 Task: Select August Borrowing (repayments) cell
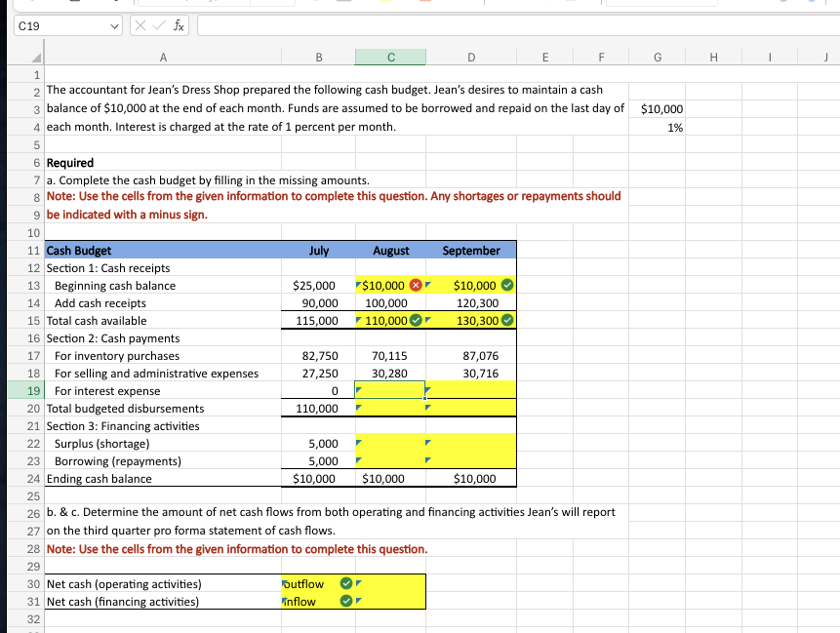tap(390, 461)
